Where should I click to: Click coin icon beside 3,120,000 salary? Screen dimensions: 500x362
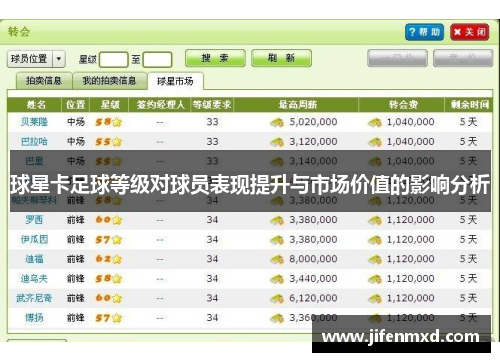tap(277, 143)
